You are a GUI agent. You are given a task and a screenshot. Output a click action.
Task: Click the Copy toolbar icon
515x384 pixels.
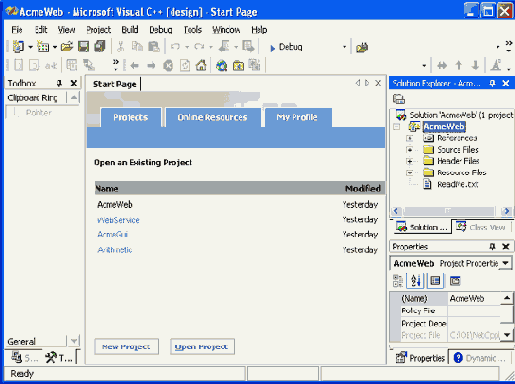(x=137, y=46)
